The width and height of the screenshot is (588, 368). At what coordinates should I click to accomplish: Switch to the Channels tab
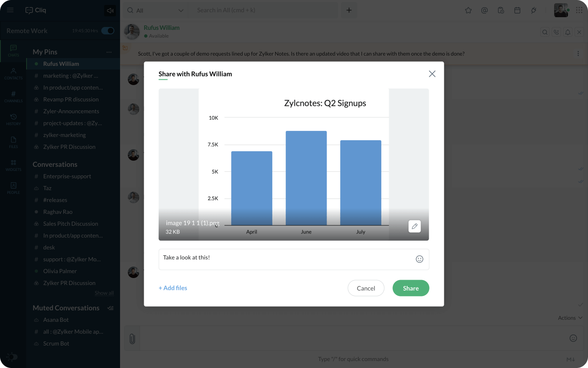coord(13,97)
